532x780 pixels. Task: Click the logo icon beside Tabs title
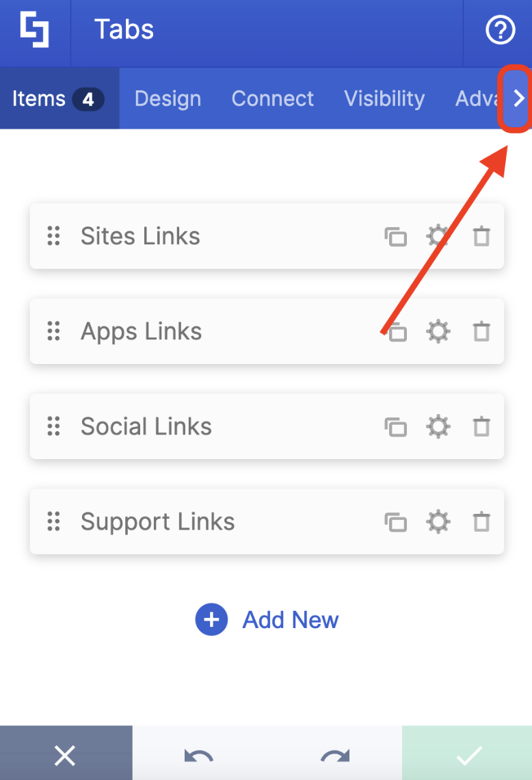click(x=35, y=30)
